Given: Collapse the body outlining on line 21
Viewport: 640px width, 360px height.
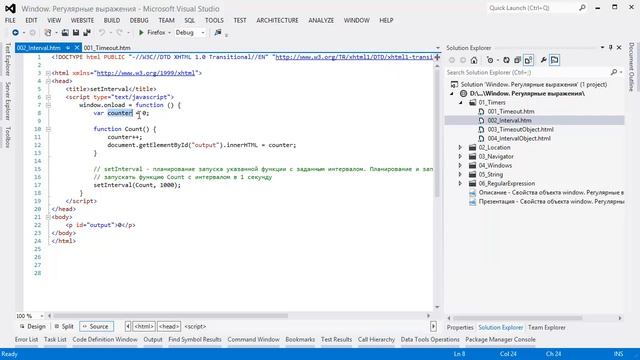Looking at the screenshot, I should 48,217.
